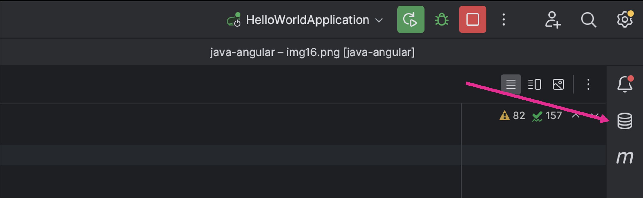Jump to previous highlighted problem arrow

coord(575,115)
